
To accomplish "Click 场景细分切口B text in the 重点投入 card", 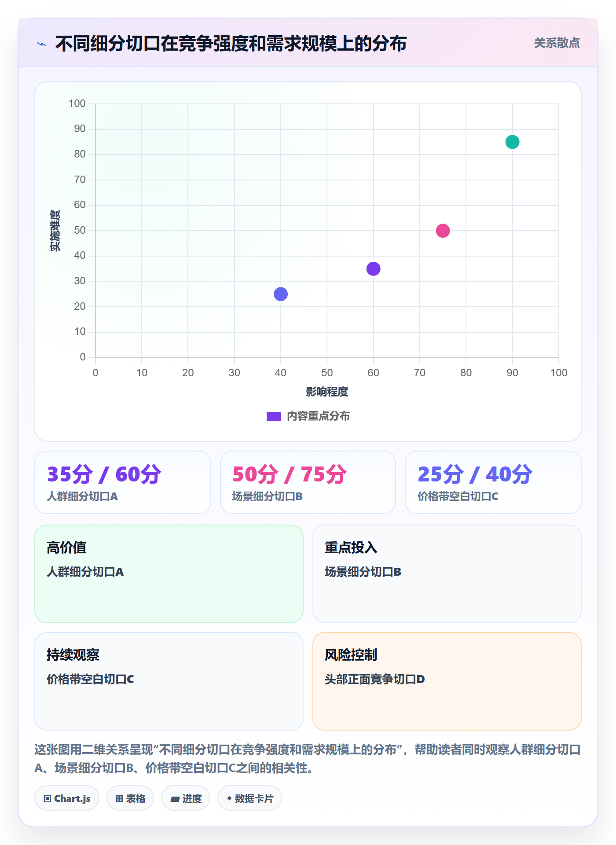I will click(363, 572).
